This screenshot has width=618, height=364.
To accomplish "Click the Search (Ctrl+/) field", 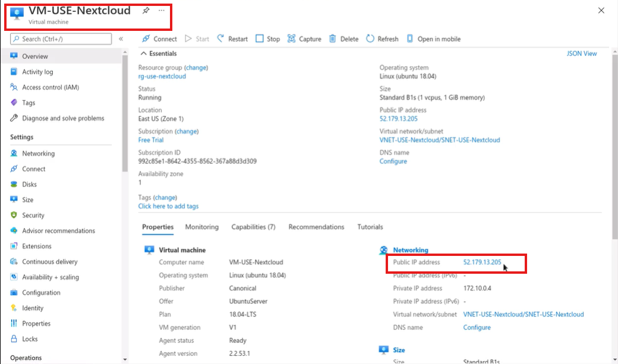I will point(61,39).
